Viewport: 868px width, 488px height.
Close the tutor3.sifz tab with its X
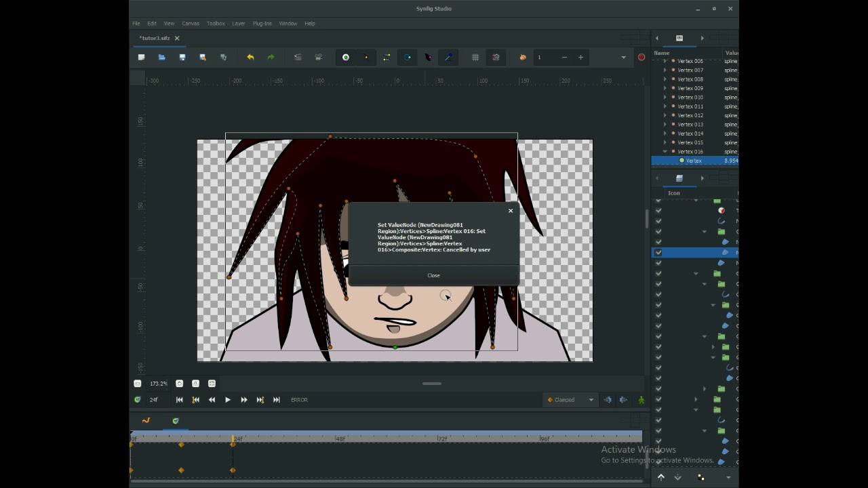pyautogui.click(x=177, y=39)
